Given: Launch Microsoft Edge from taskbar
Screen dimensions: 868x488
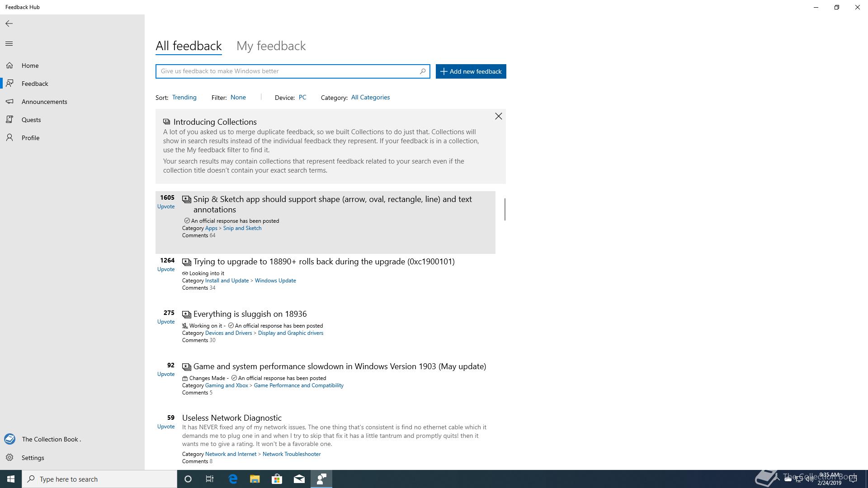Looking at the screenshot, I should pyautogui.click(x=233, y=479).
